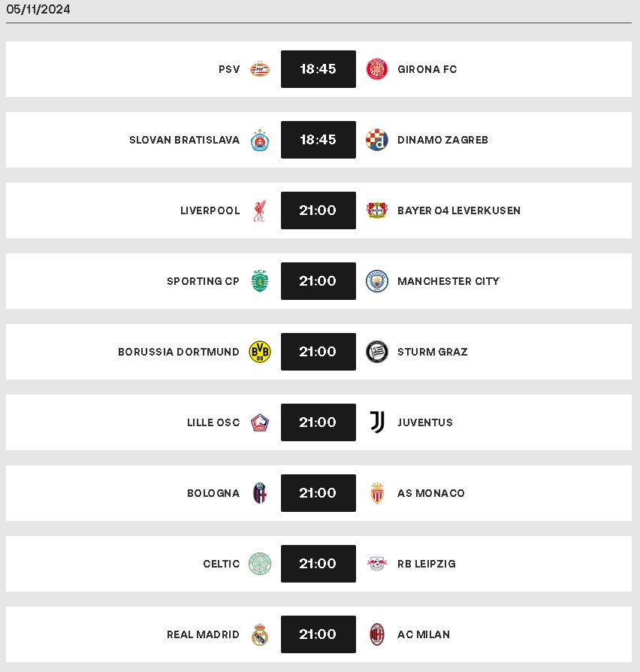Screen dimensions: 640x672
Task: Click the Liverpool LFC crest
Action: [260, 210]
